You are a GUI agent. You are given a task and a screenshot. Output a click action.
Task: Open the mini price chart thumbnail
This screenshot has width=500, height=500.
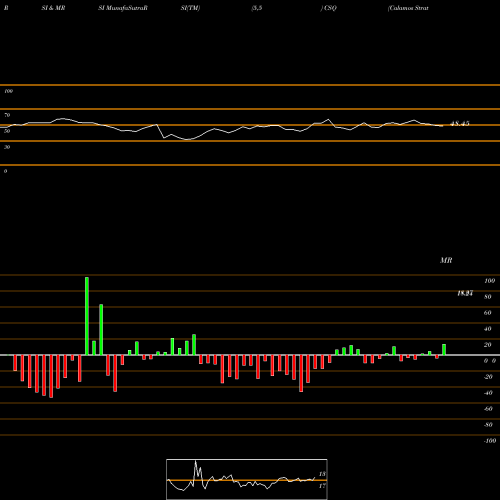tap(247, 479)
